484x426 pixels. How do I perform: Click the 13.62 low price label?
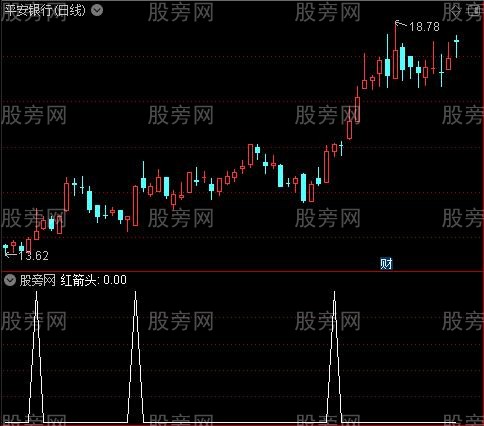(x=34, y=256)
